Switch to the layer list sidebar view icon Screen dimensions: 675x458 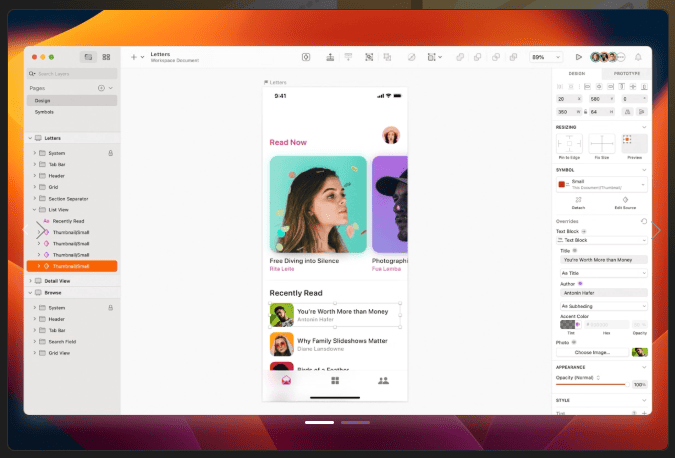[88, 57]
